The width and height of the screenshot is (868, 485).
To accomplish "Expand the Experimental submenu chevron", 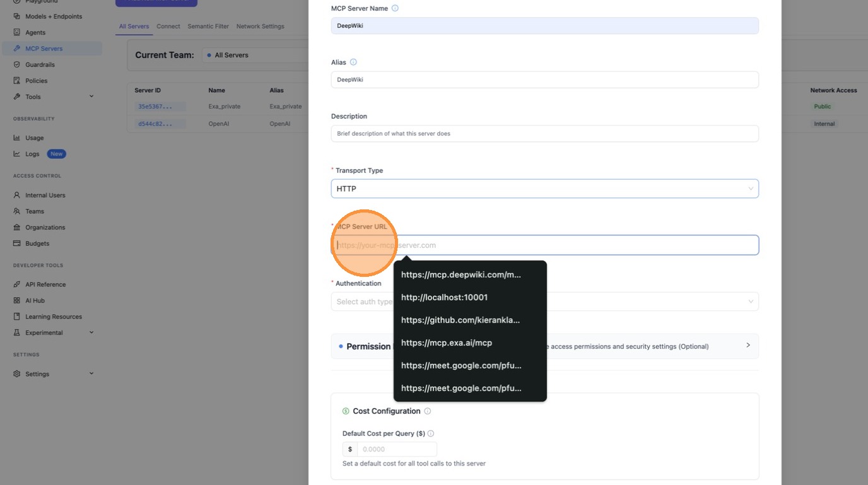I will pyautogui.click(x=91, y=332).
